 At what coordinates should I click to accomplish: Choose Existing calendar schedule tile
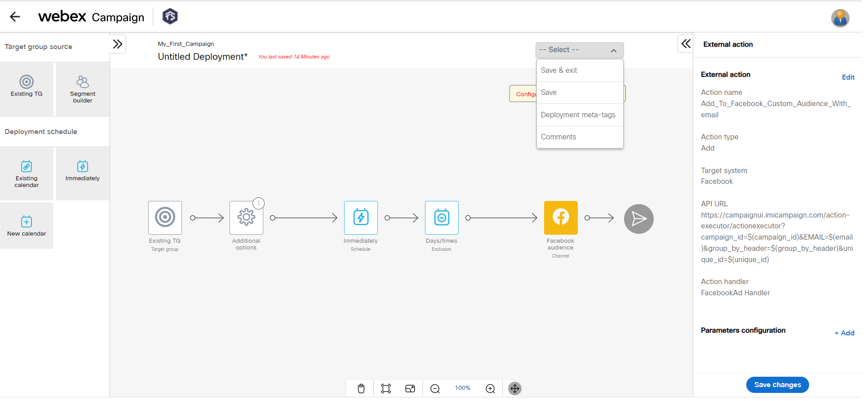click(x=27, y=174)
